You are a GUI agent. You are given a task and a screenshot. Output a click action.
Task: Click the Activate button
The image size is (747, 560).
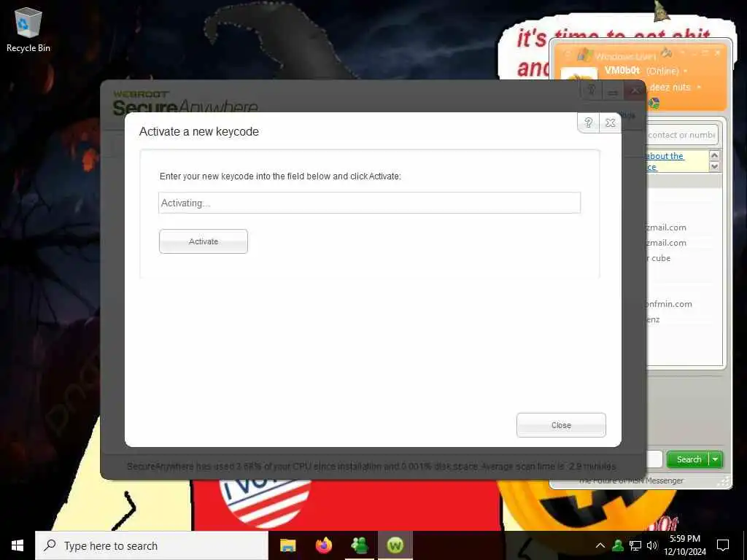pyautogui.click(x=204, y=241)
